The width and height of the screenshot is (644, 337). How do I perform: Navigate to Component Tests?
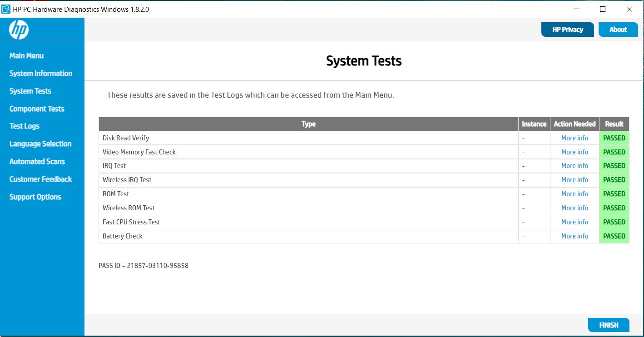(37, 109)
